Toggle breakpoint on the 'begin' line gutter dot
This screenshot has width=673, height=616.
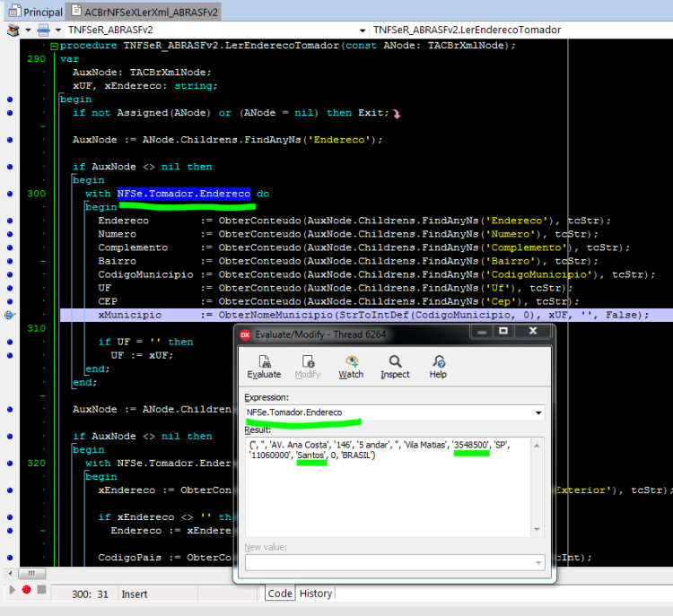[x=10, y=100]
